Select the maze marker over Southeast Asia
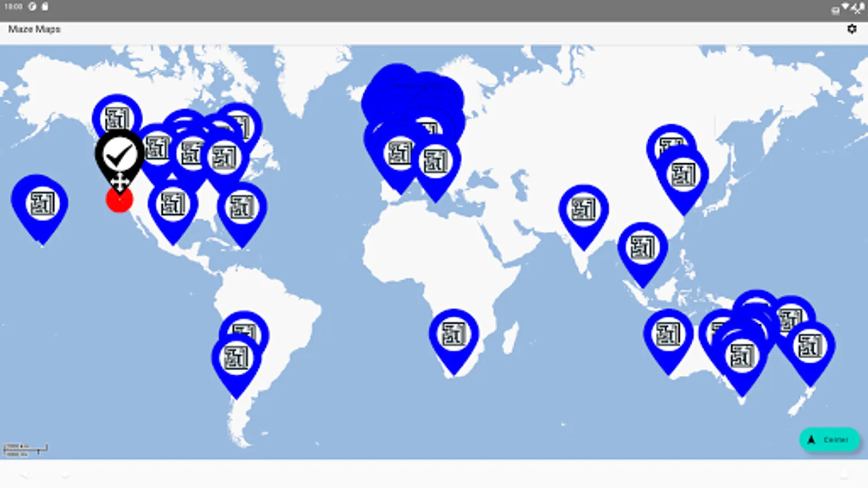The image size is (868, 488). point(643,247)
